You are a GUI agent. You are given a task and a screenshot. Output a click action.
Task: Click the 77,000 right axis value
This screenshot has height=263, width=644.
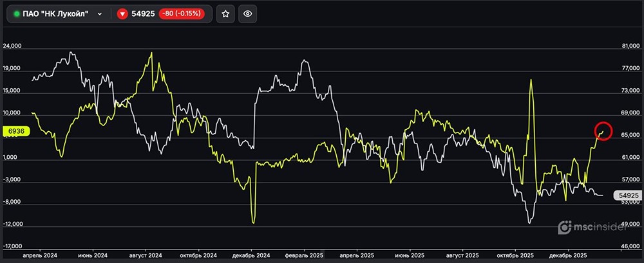tap(631, 68)
